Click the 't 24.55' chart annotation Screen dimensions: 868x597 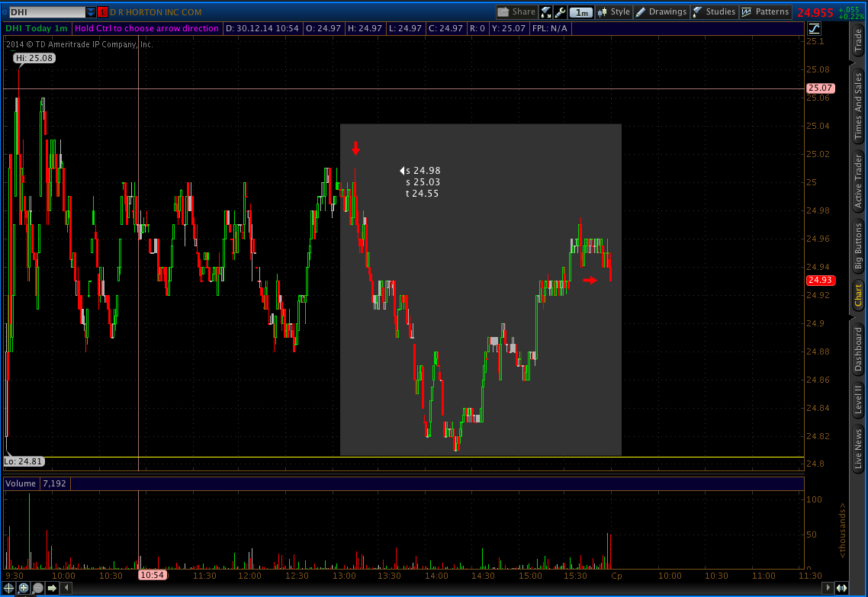[x=423, y=194]
